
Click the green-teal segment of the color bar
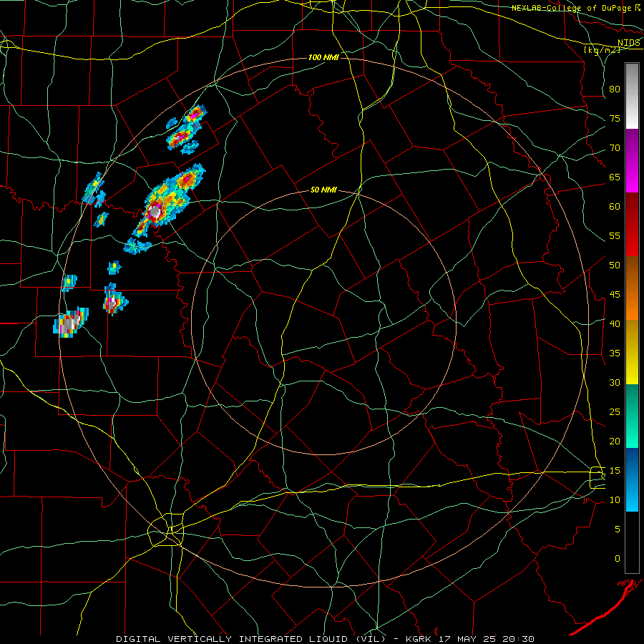pos(632,416)
